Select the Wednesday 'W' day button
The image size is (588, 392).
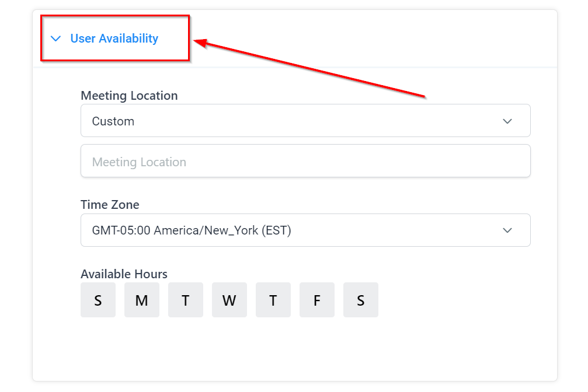click(229, 300)
